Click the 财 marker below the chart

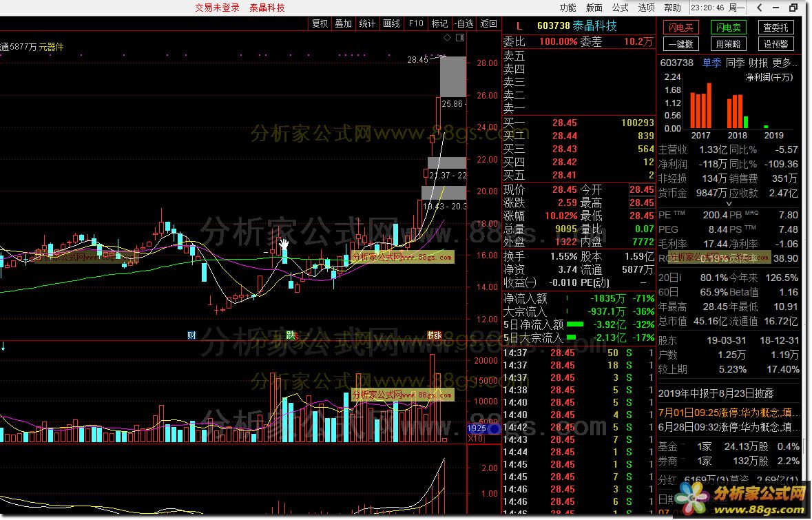tap(191, 335)
